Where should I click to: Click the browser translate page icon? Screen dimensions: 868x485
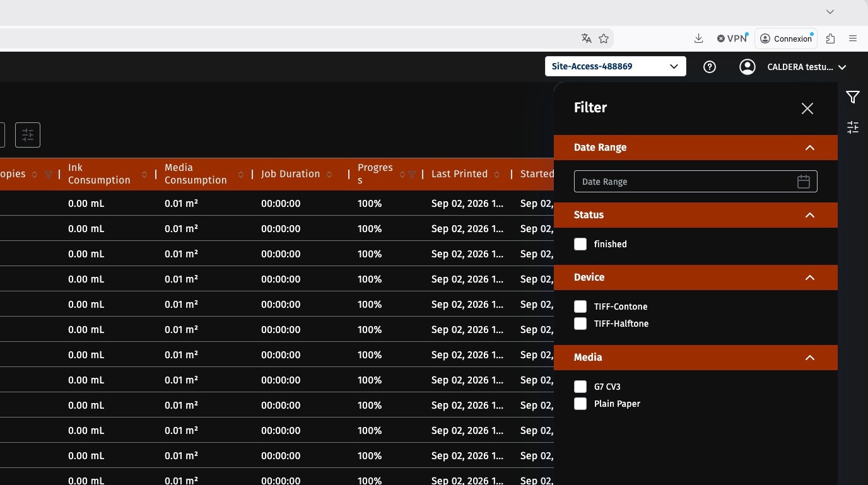point(587,38)
